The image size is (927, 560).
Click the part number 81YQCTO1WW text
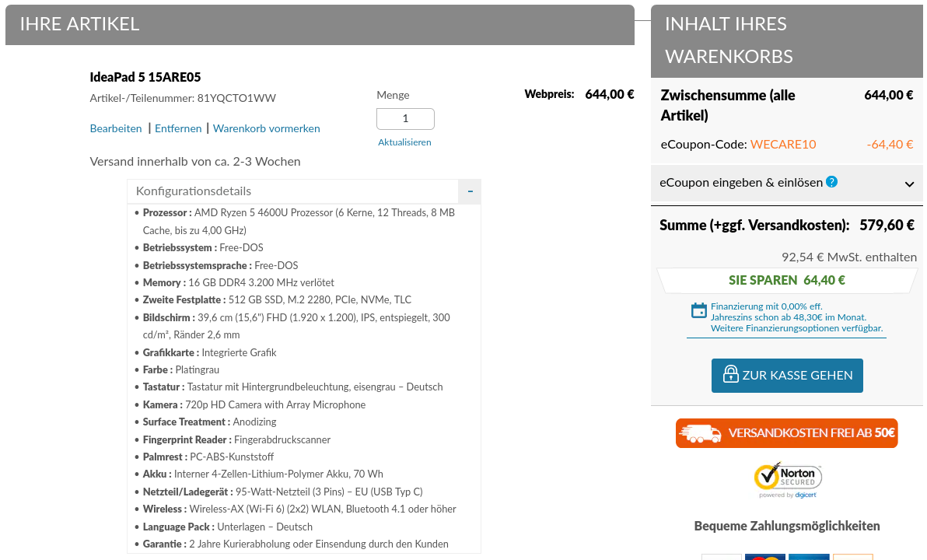click(x=236, y=98)
